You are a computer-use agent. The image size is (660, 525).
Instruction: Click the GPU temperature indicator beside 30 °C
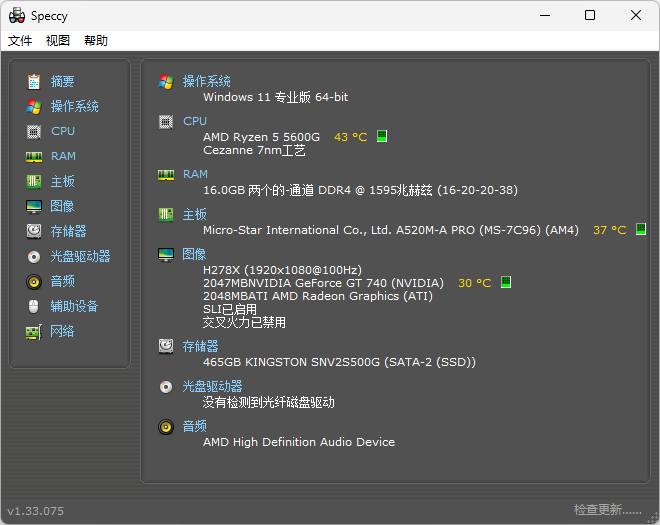[506, 282]
